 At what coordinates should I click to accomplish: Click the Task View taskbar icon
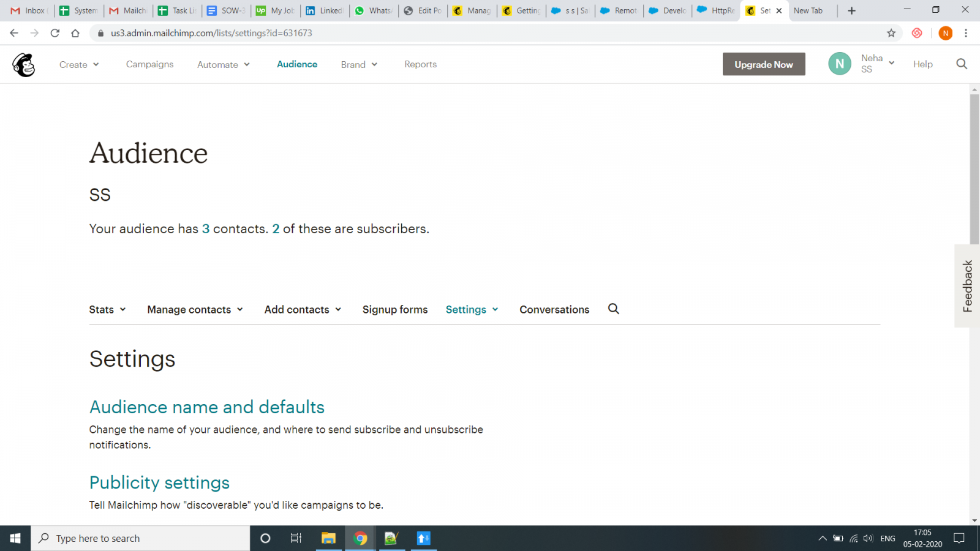[296, 538]
